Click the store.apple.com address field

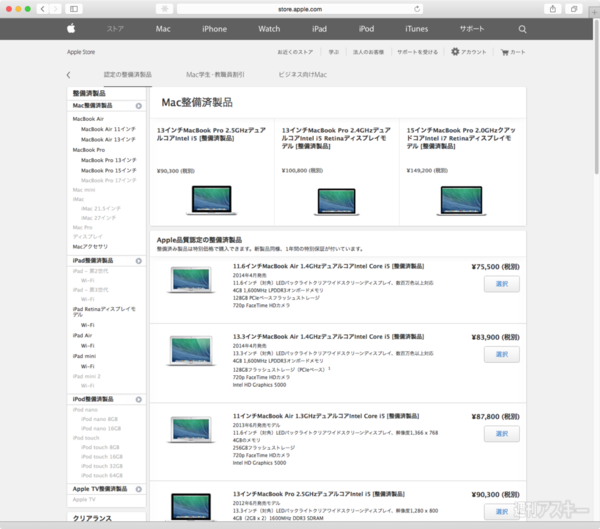point(300,9)
